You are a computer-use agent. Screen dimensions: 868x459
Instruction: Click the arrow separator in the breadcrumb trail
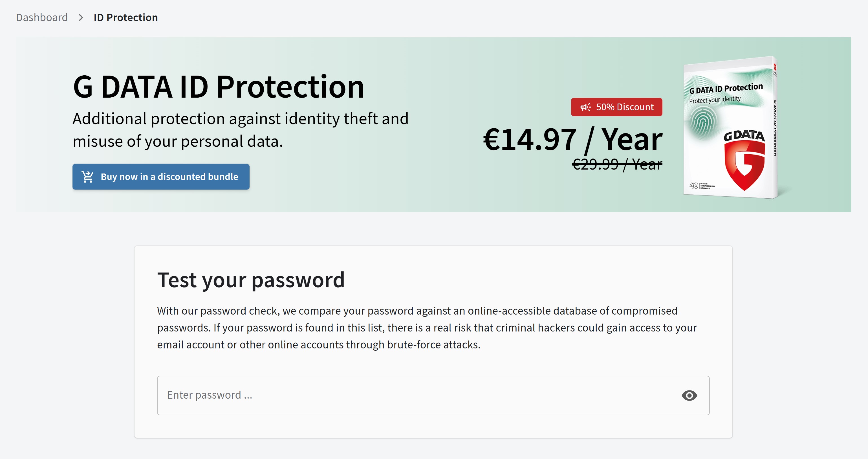[81, 17]
